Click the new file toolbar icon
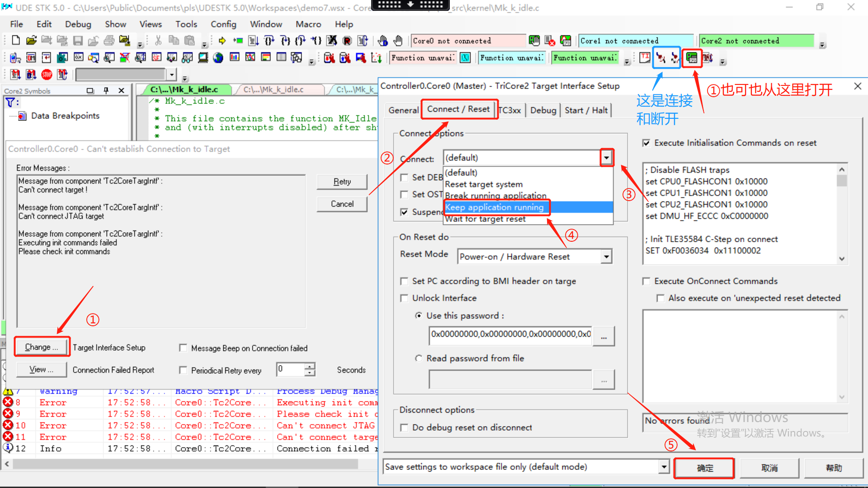The image size is (868, 488). tap(16, 41)
